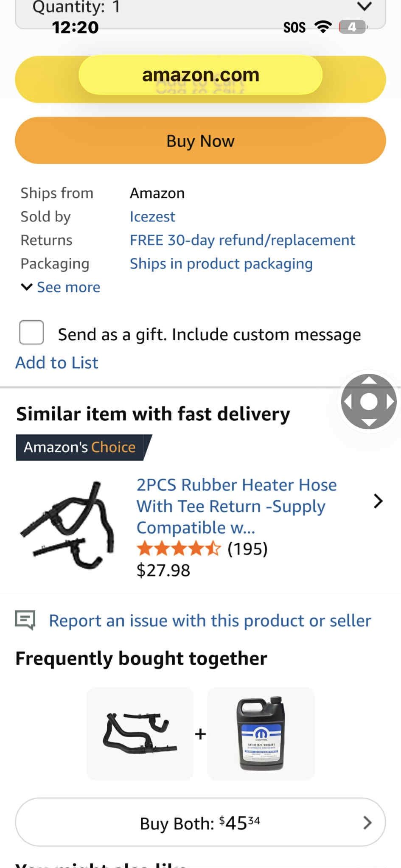Open the heater hose product thumbnail
The image size is (401, 868).
(68, 525)
